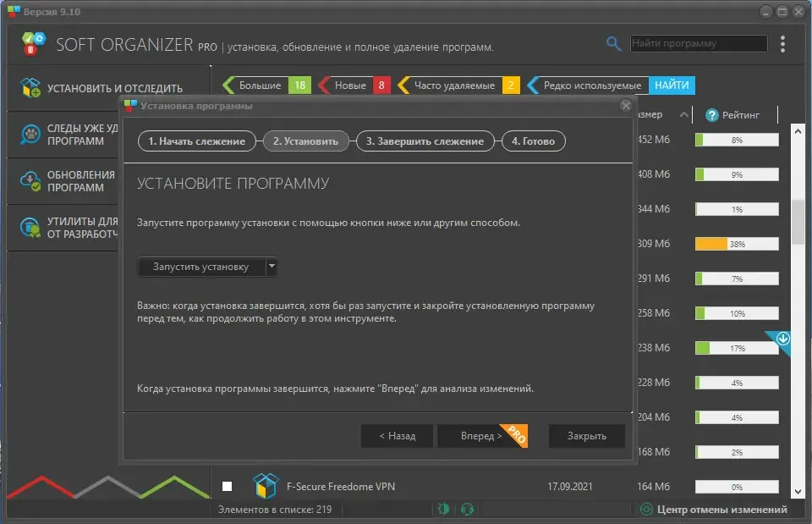Open the three-dot options menu

click(x=782, y=44)
